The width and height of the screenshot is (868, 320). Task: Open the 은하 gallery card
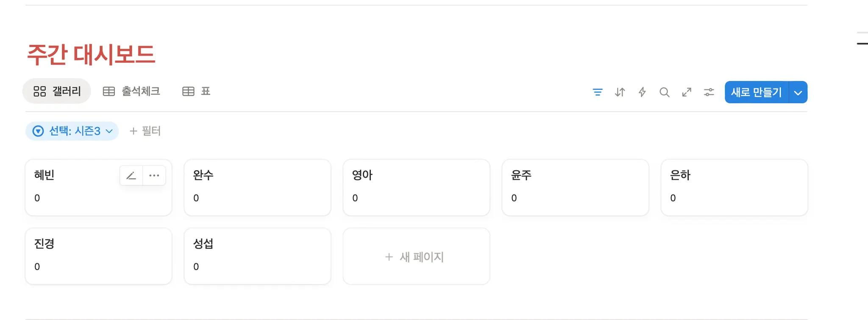coord(734,188)
